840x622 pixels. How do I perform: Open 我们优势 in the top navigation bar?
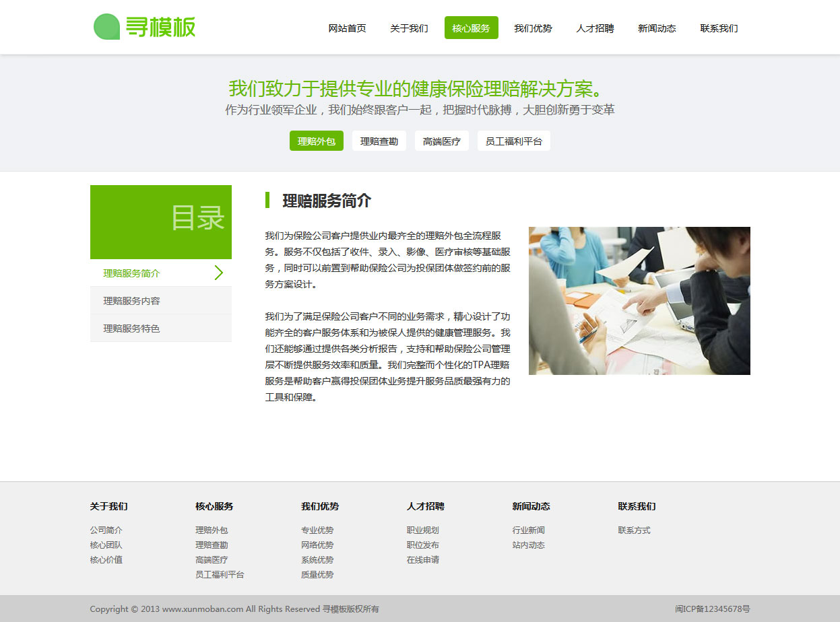[x=534, y=28]
